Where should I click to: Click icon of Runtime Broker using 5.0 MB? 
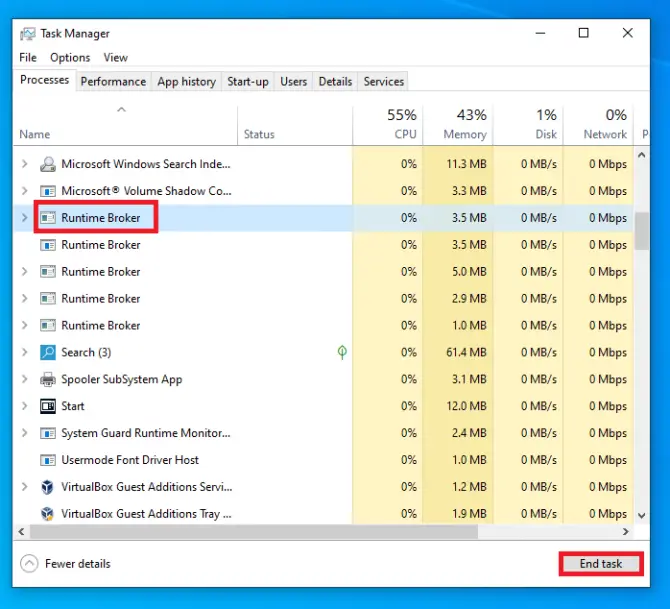click(x=47, y=272)
